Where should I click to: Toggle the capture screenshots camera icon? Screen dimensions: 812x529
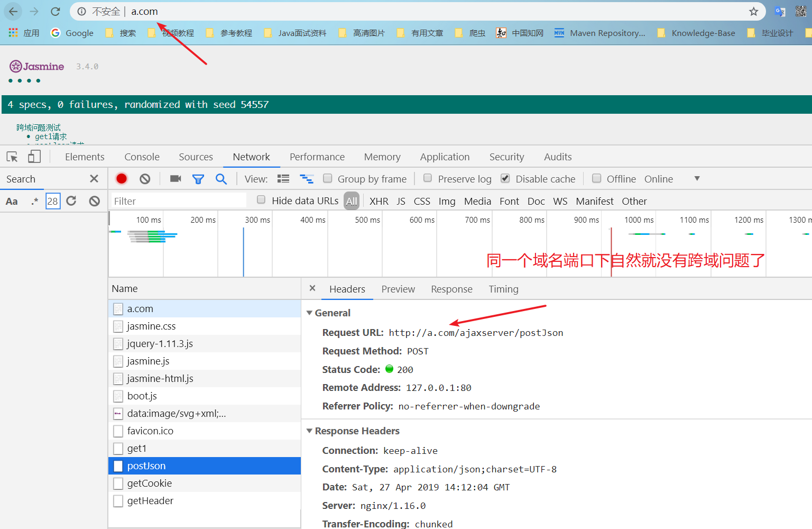tap(175, 179)
